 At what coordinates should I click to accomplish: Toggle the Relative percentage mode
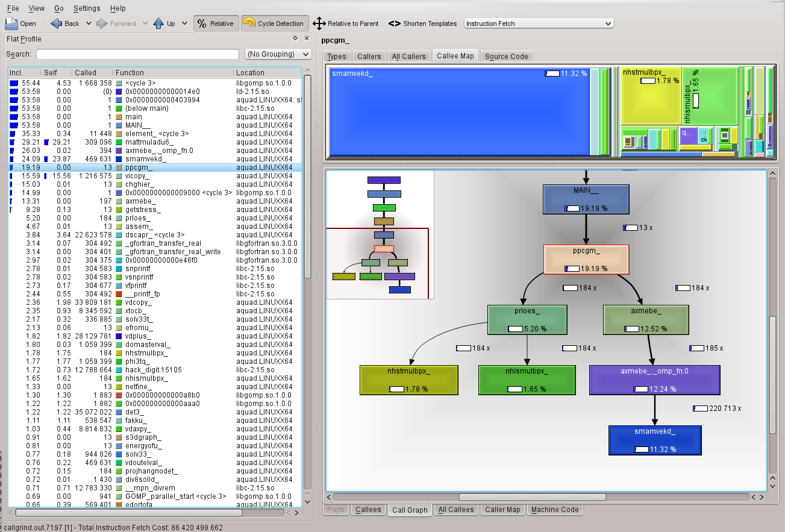click(x=216, y=23)
